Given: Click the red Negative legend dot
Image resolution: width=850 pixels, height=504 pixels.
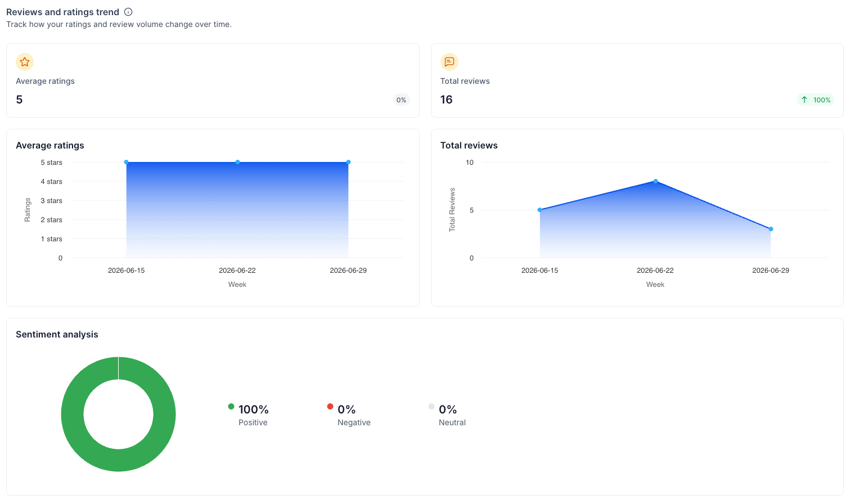Looking at the screenshot, I should 330,406.
